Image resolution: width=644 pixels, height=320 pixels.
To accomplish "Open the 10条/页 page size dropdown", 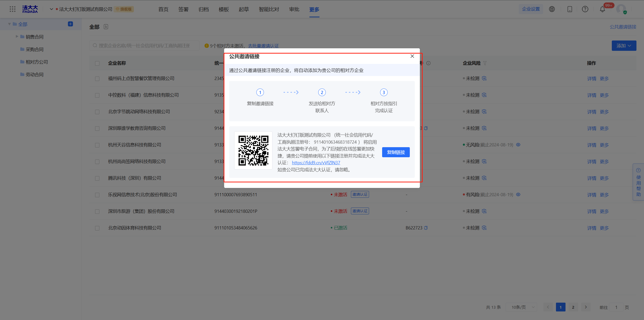I will pos(521,307).
